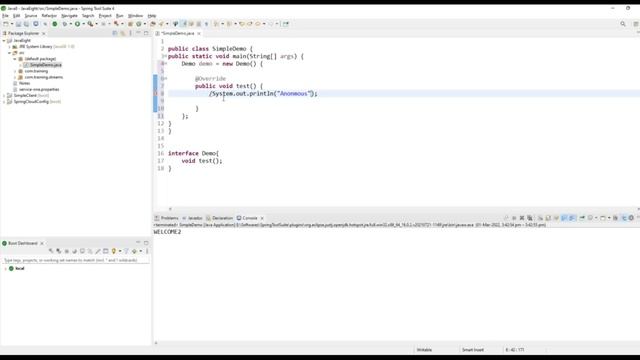The image size is (640, 360).
Task: Collapse the (default package) node
Action: pyautogui.click(x=15, y=59)
